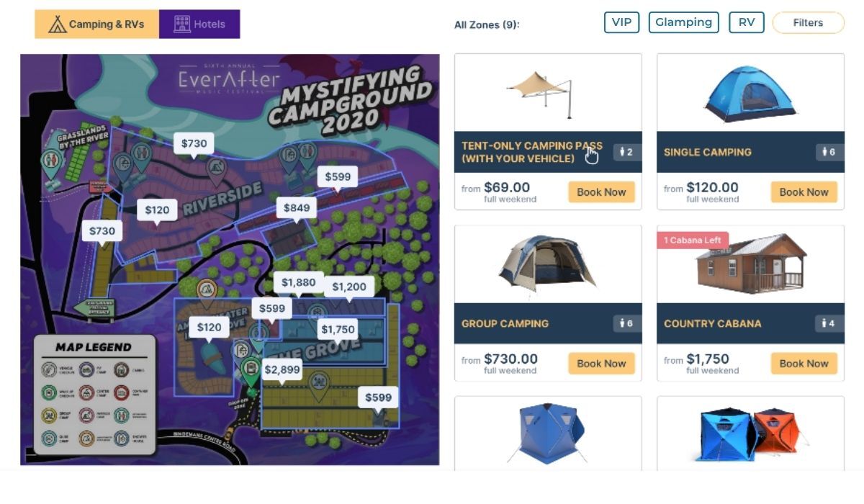Select the $1,880 price marker on the map
This screenshot has height=504, width=864.
[298, 282]
